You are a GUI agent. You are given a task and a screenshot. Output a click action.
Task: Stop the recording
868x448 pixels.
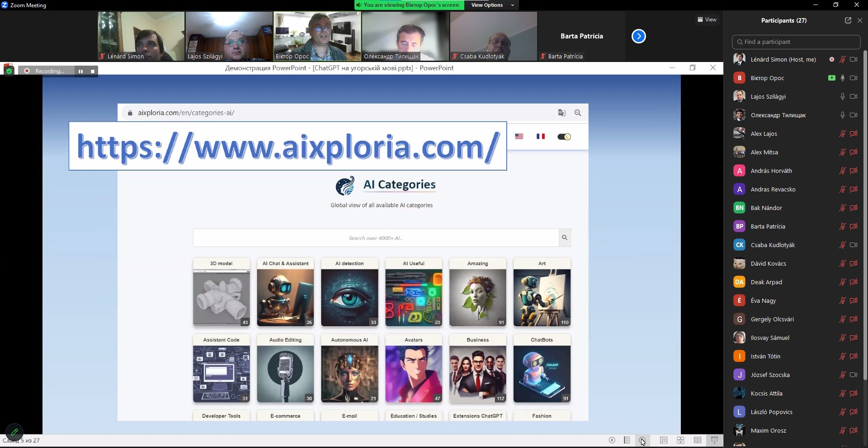click(x=92, y=71)
